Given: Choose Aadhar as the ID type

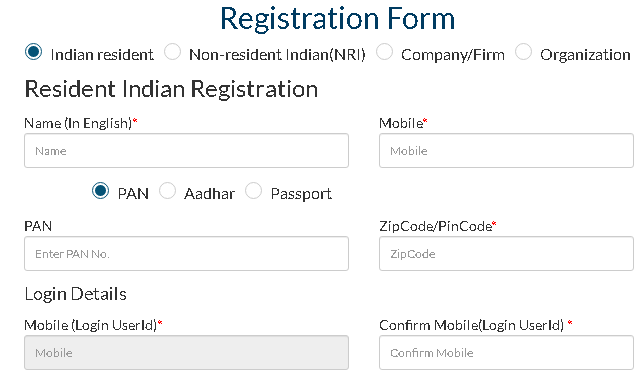Looking at the screenshot, I should point(167,191).
